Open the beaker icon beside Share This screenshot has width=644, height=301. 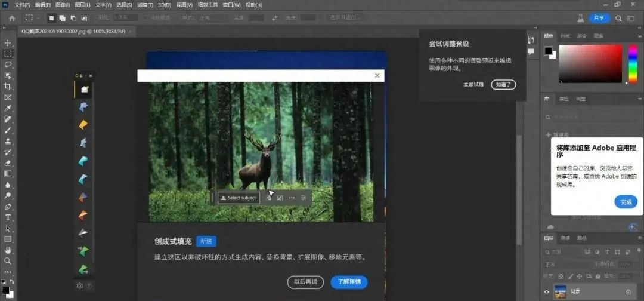pyautogui.click(x=580, y=18)
